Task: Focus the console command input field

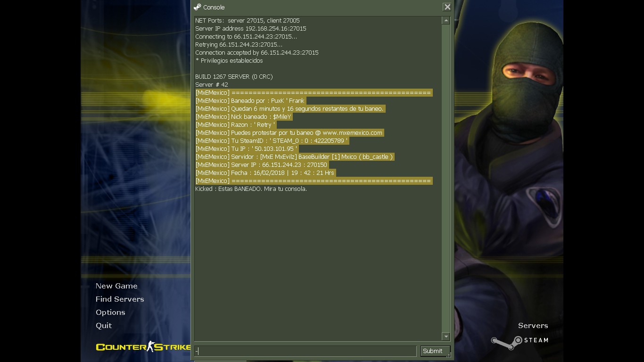Action: 305,351
